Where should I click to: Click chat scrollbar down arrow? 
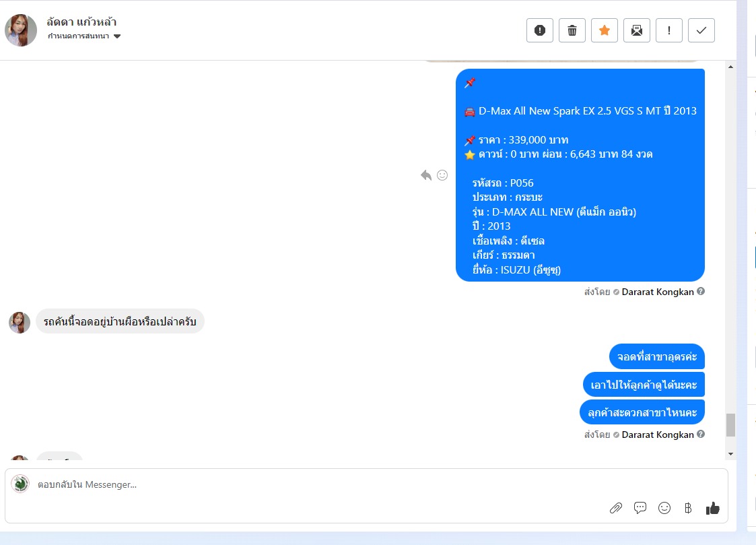pyautogui.click(x=730, y=454)
